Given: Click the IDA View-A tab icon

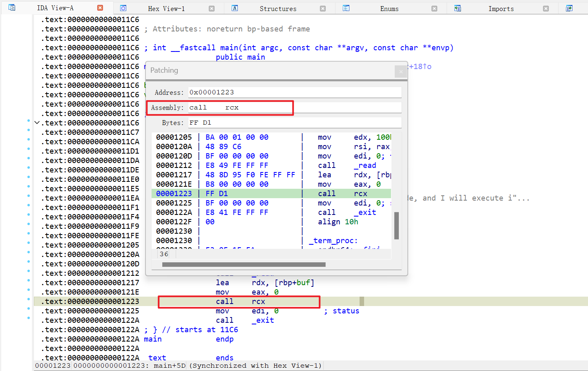Looking at the screenshot, I should (x=12, y=8).
